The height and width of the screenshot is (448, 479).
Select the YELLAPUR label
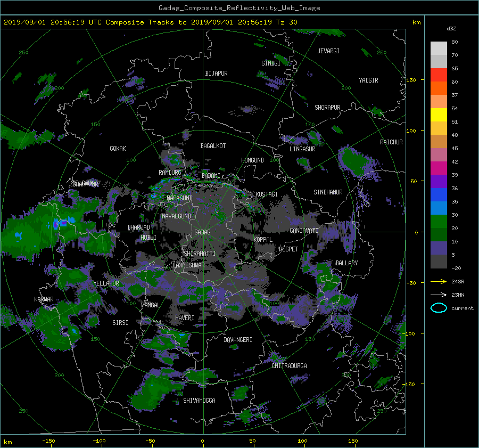click(106, 283)
